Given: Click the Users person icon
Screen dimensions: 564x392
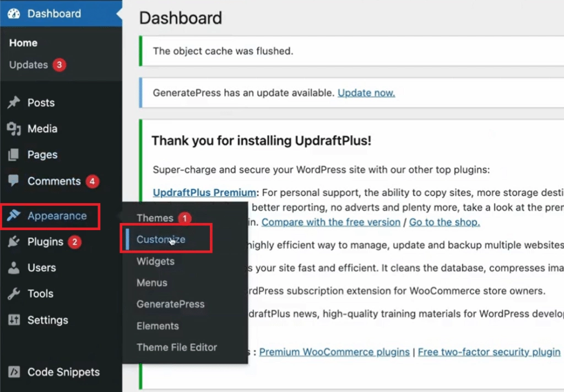Looking at the screenshot, I should [x=14, y=268].
